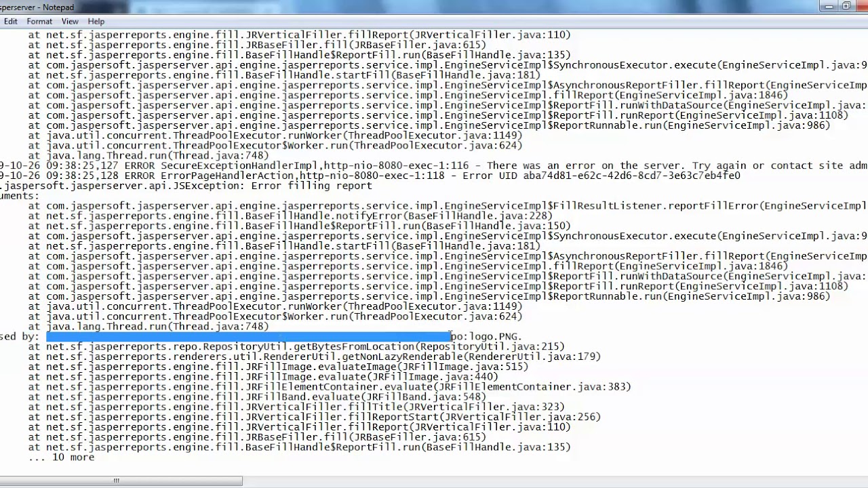The height and width of the screenshot is (488, 868).
Task: Click the FillResultListener.reportFillError stack line
Action: pos(448,206)
